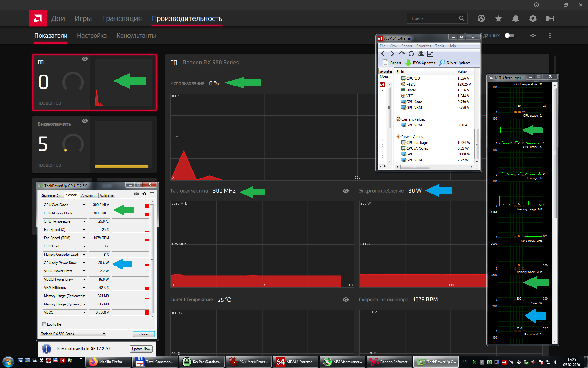Open GPU-Z hamburger menu icon
The image size is (588, 368).
click(152, 194)
